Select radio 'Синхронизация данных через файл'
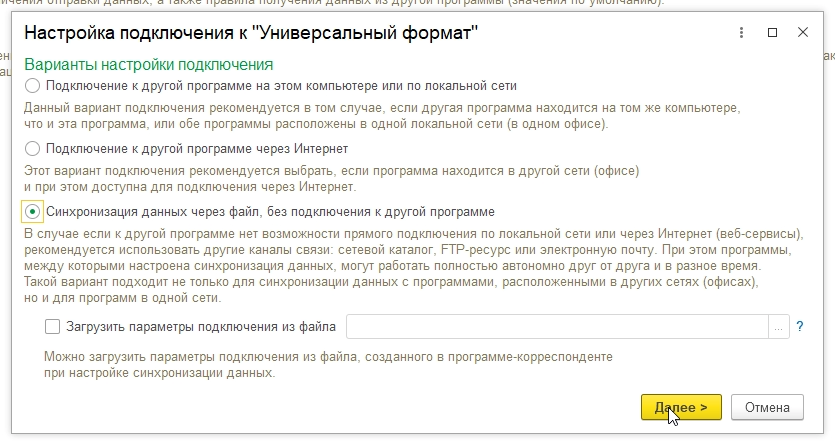The width and height of the screenshot is (835, 448). [33, 211]
